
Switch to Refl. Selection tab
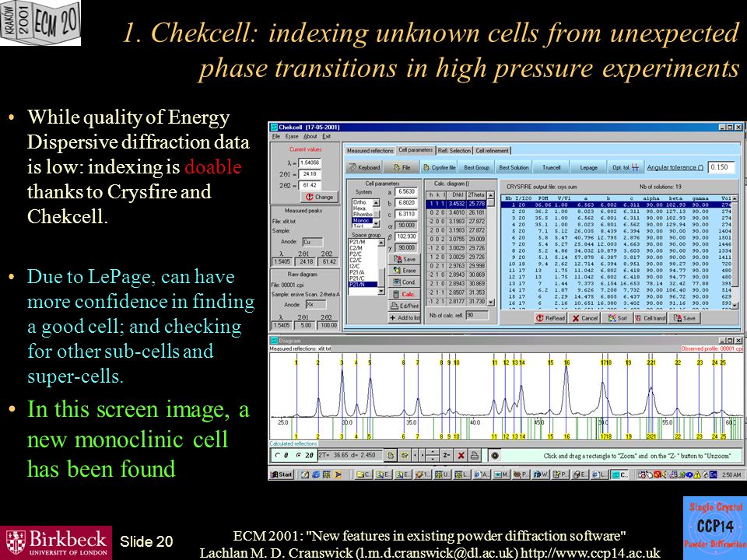pyautogui.click(x=454, y=150)
